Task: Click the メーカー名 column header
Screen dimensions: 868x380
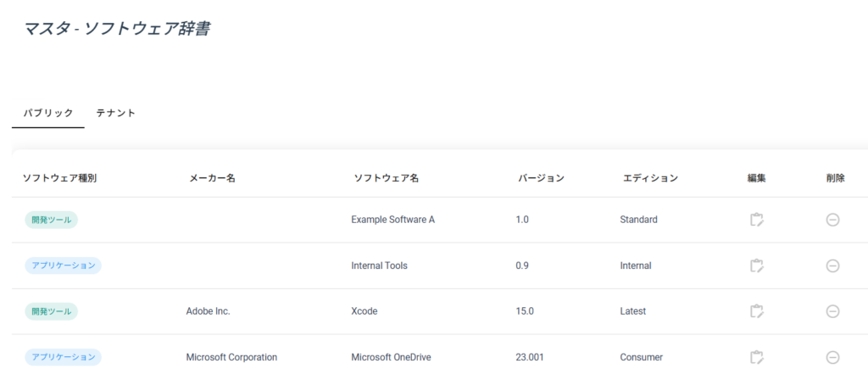Action: click(x=212, y=178)
